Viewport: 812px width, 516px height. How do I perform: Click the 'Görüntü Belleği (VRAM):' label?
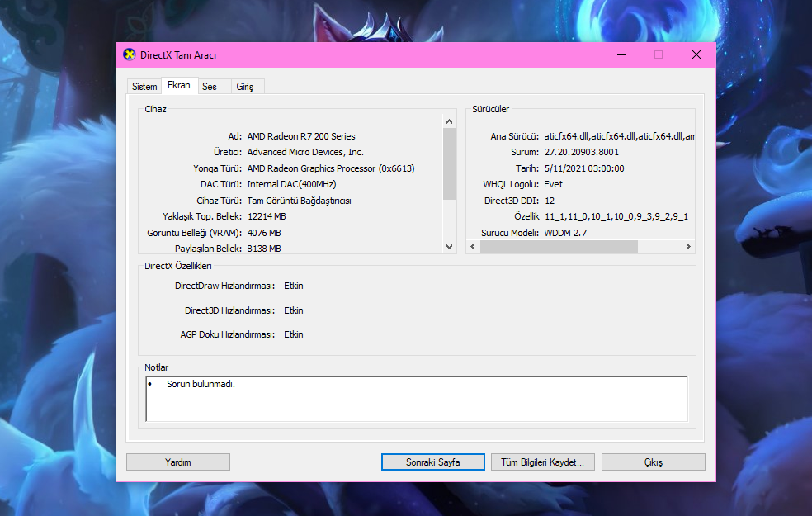194,233
